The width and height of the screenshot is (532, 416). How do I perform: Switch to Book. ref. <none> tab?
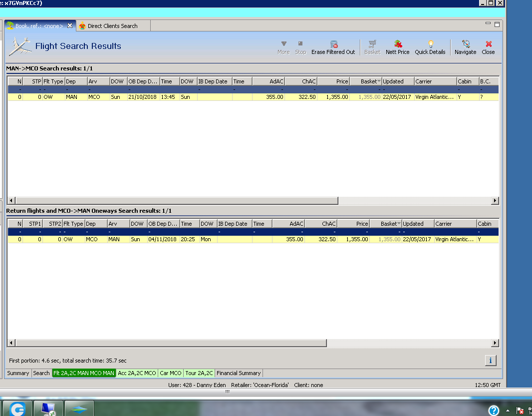(40, 26)
